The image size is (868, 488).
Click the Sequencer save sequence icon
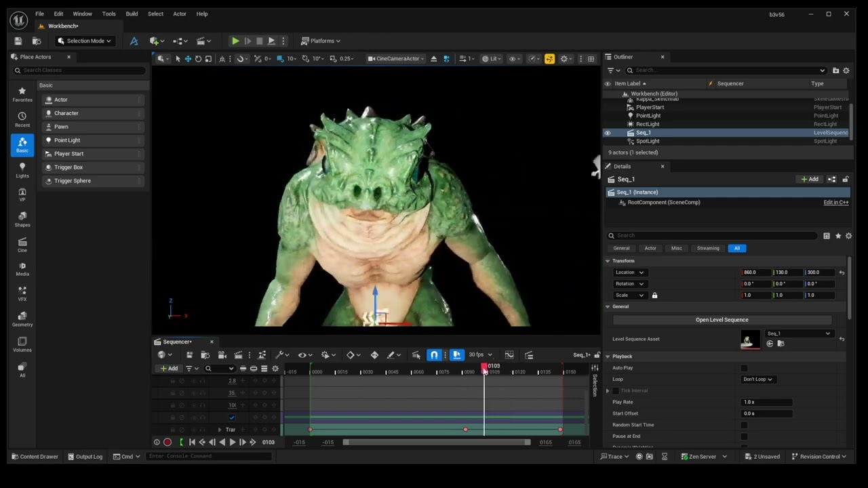pos(189,354)
